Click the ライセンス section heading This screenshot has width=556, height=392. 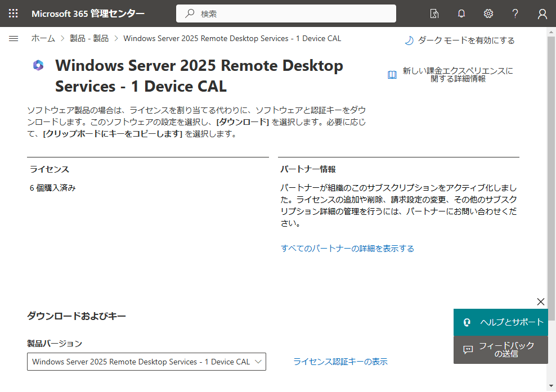click(50, 169)
